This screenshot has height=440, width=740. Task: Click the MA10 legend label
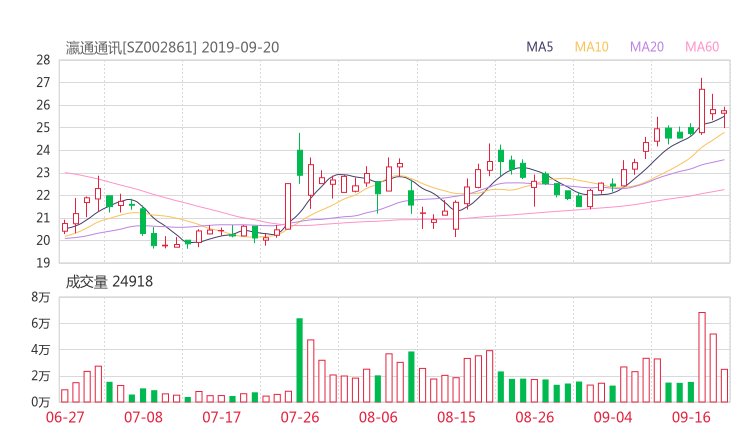tap(591, 47)
